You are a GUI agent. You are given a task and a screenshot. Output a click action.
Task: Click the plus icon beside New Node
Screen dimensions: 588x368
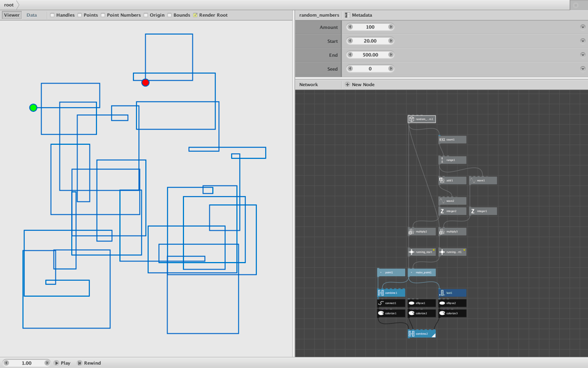pos(348,84)
